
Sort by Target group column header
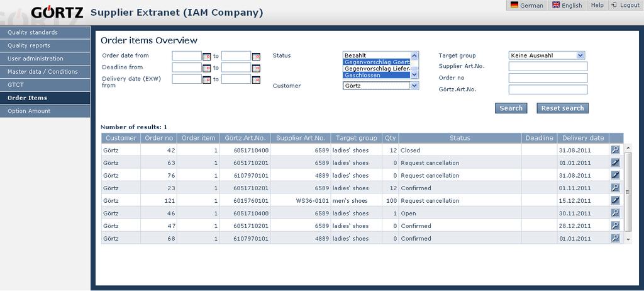coord(356,138)
